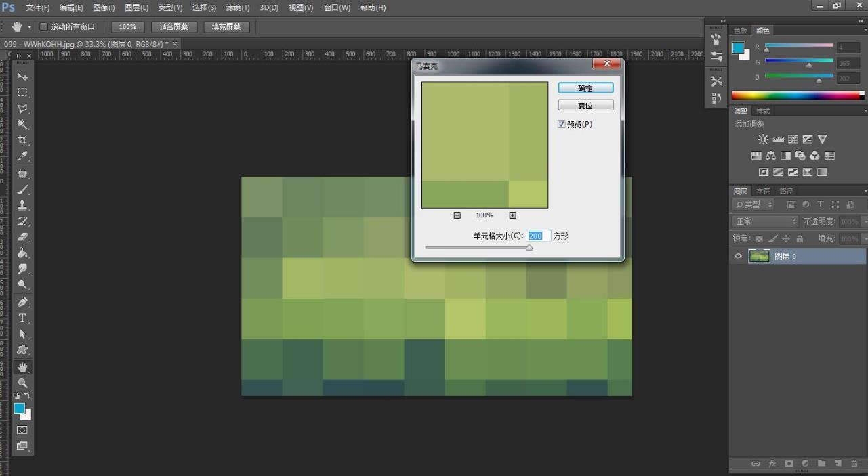Click the 单元格大小 slider handle
The width and height of the screenshot is (868, 476).
click(529, 248)
